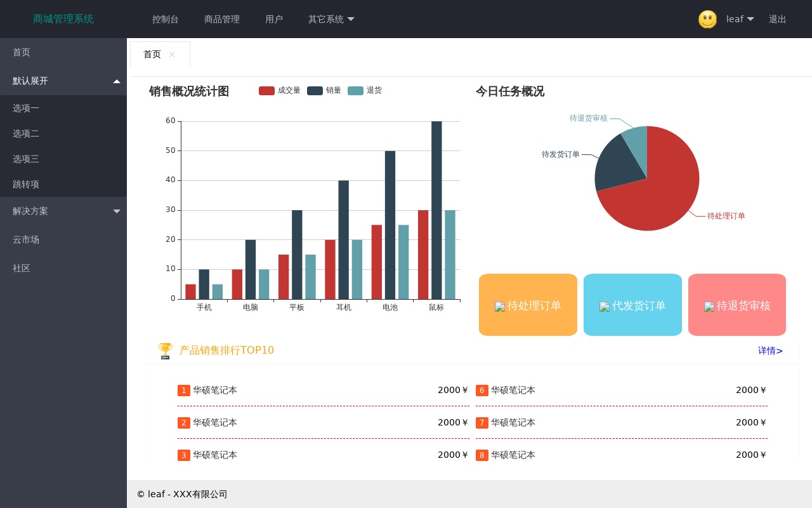This screenshot has height=508, width=812.
Task: Open 云市场 in the sidebar
Action: coord(63,239)
